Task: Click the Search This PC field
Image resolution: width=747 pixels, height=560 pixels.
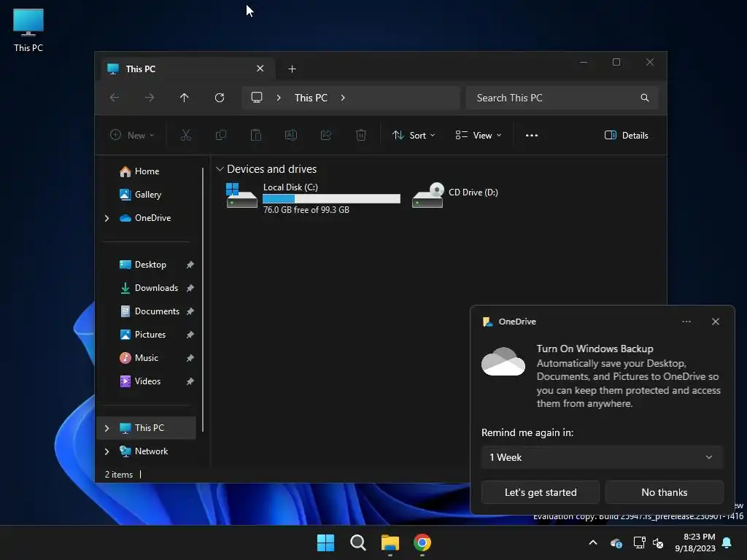Action: pos(562,98)
